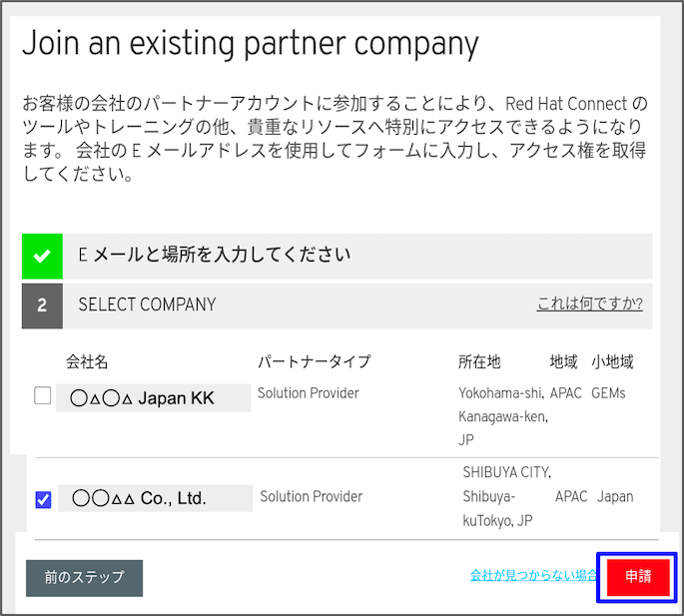Click the Yokohama-shi location text

tap(501, 393)
